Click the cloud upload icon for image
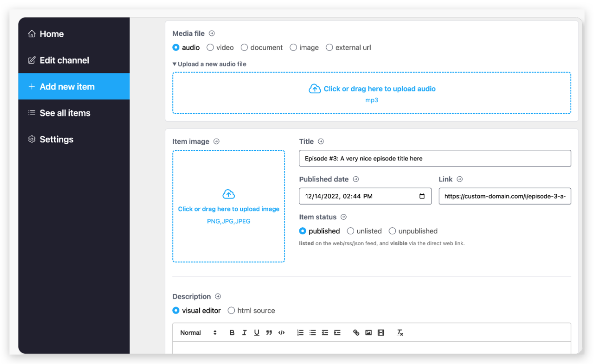Viewport: 594px width, 364px height. [x=229, y=194]
